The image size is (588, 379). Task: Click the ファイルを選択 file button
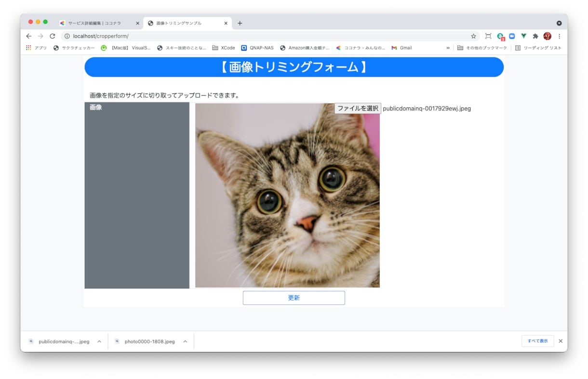pyautogui.click(x=358, y=108)
